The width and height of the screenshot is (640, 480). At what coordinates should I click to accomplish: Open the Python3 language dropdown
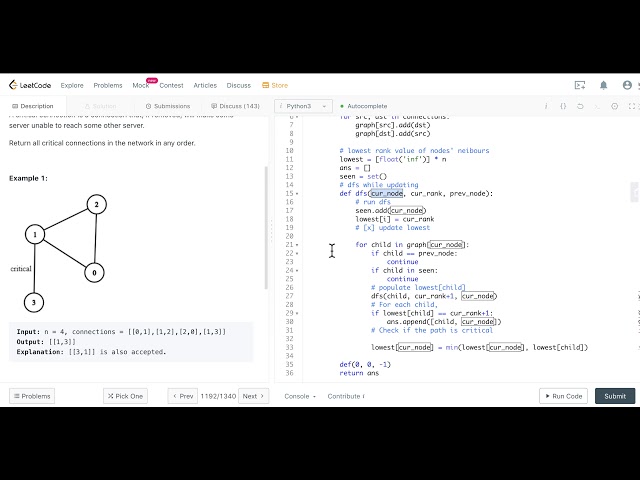303,106
